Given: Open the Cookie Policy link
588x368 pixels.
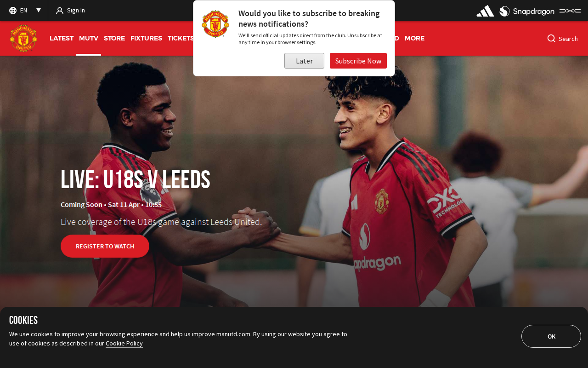Looking at the screenshot, I should pyautogui.click(x=124, y=343).
